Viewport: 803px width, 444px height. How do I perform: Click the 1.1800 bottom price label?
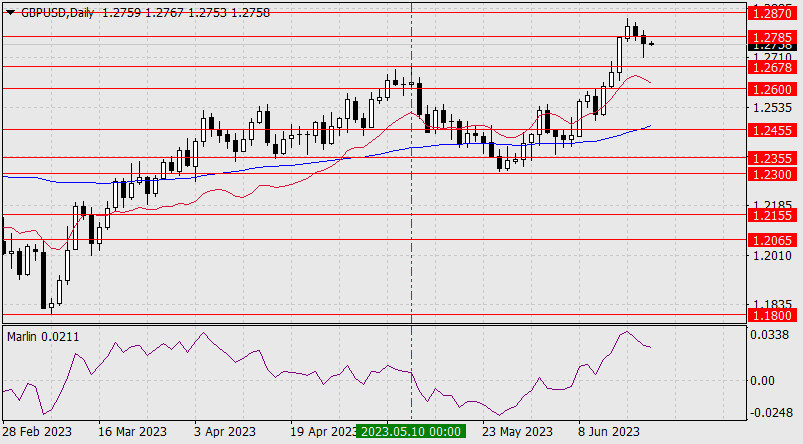coord(773,315)
